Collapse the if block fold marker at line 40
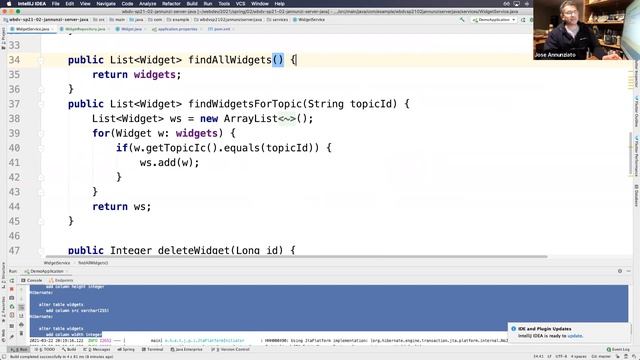This screenshot has width=640, height=360. click(41, 148)
